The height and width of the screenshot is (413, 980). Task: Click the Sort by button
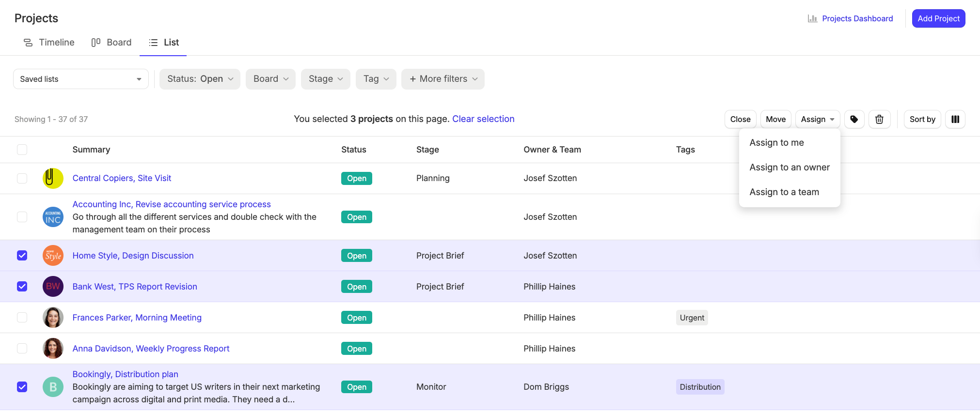click(922, 119)
